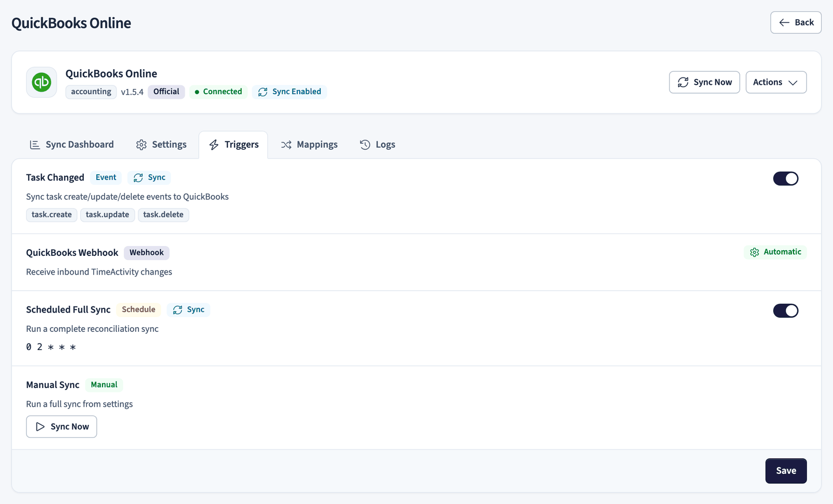The width and height of the screenshot is (833, 504).
Task: Click the play icon in the Manual Sync button
Action: 40,427
